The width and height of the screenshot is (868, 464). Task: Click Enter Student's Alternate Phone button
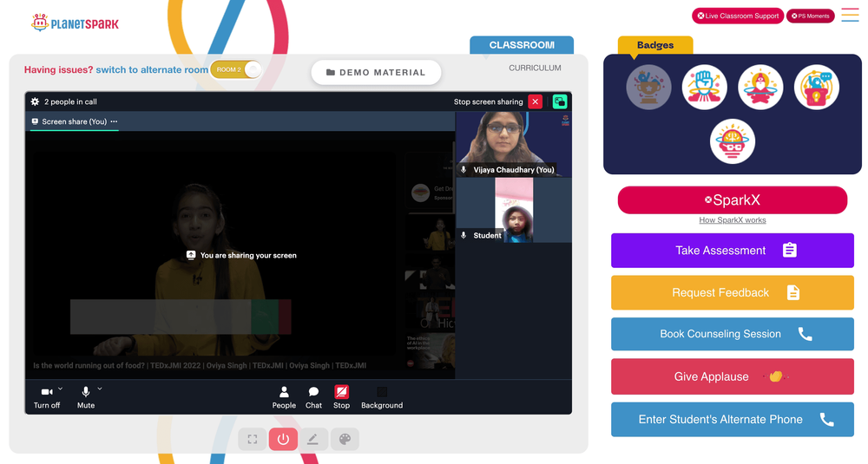733,419
